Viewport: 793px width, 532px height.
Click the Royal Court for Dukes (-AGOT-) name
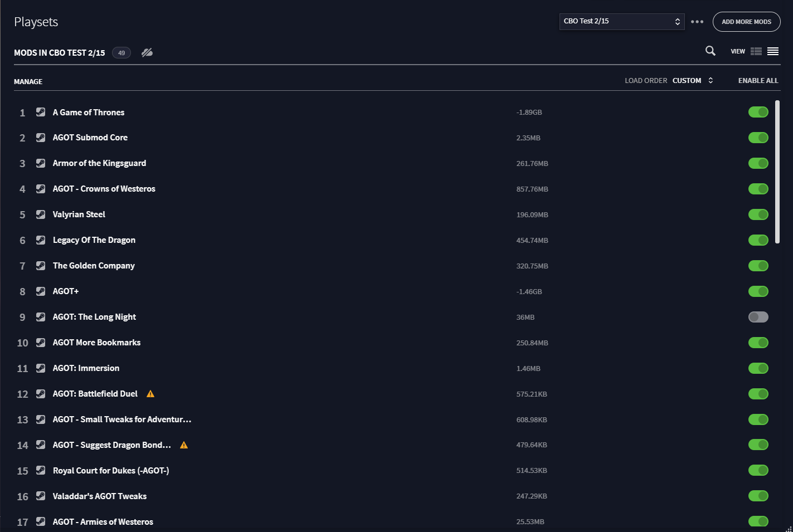click(x=111, y=471)
